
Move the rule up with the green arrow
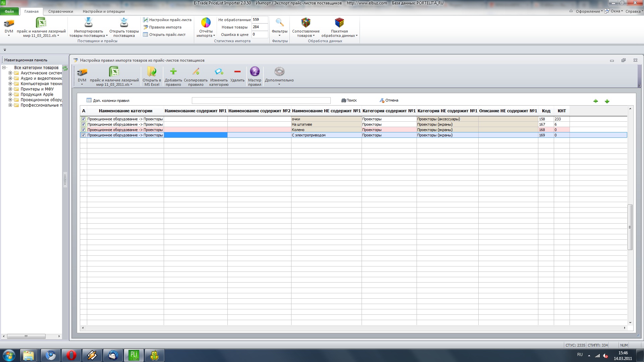coord(596,101)
